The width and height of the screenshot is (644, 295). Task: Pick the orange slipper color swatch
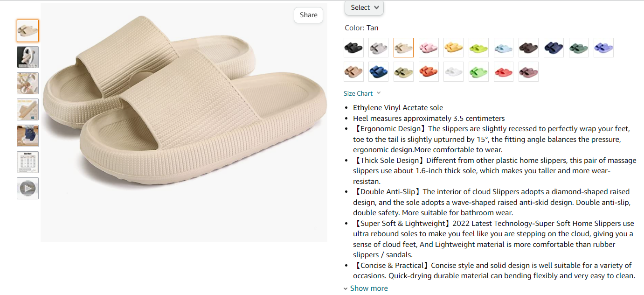tap(429, 71)
